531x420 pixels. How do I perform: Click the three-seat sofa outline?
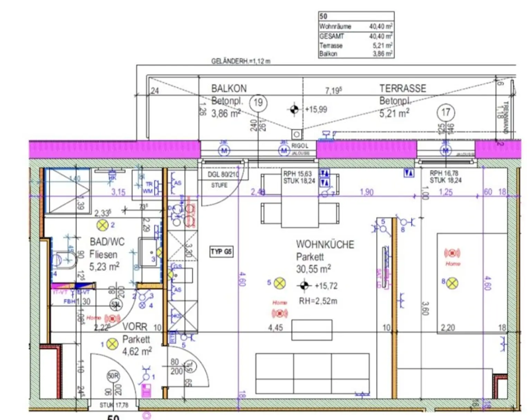pyautogui.click(x=313, y=374)
